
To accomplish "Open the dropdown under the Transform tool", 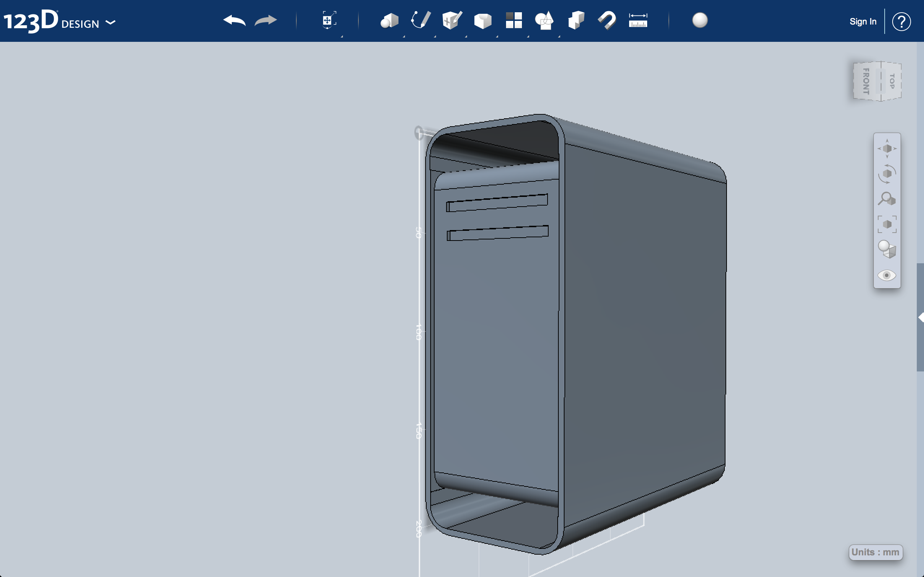I will [x=342, y=36].
